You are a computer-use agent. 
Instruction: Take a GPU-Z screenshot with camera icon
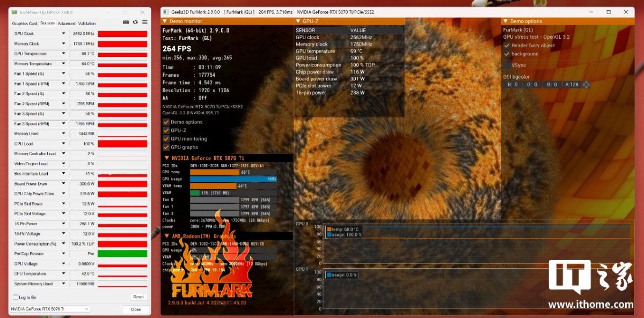pyautogui.click(x=126, y=23)
